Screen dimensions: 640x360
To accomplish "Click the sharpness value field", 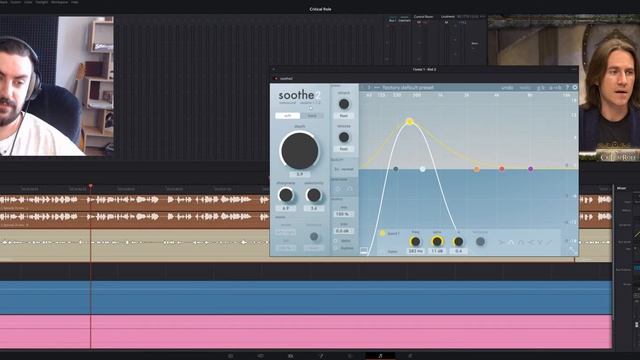I will pyautogui.click(x=286, y=208).
